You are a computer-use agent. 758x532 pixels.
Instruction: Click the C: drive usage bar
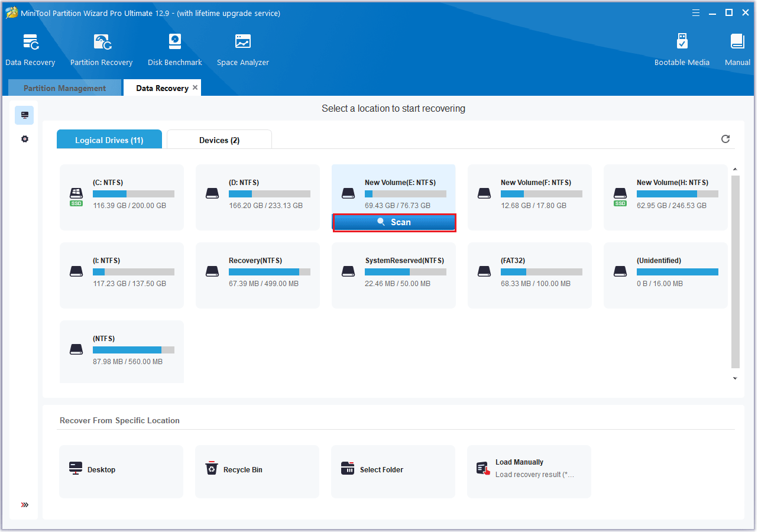tap(134, 194)
